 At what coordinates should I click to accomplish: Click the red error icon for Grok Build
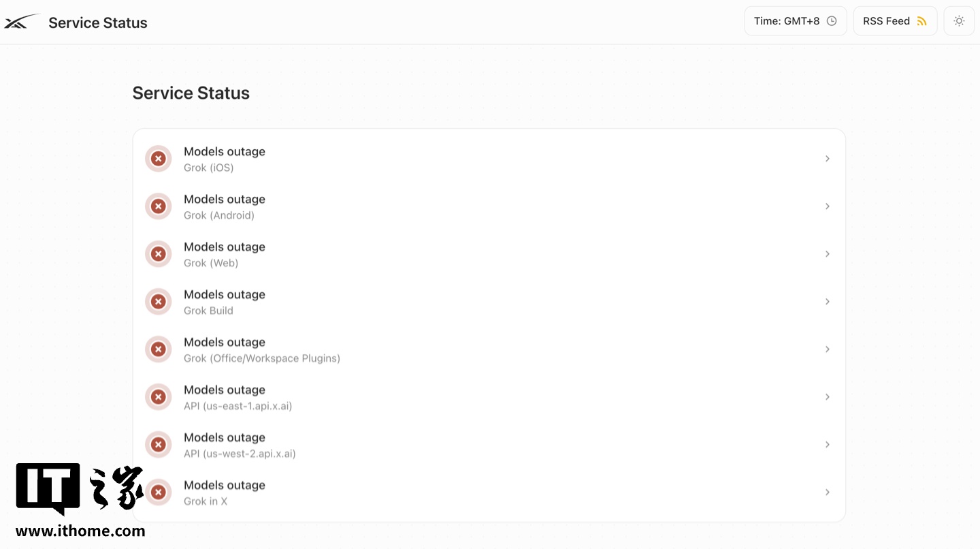tap(158, 302)
